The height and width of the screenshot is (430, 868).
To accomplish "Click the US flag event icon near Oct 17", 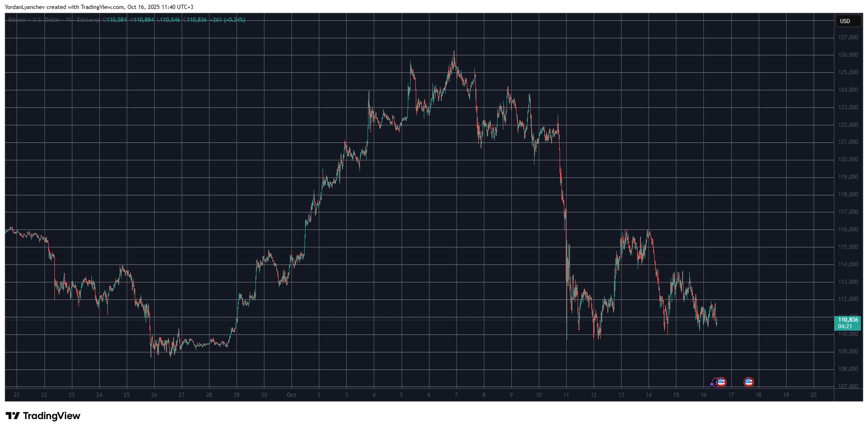I will (749, 382).
